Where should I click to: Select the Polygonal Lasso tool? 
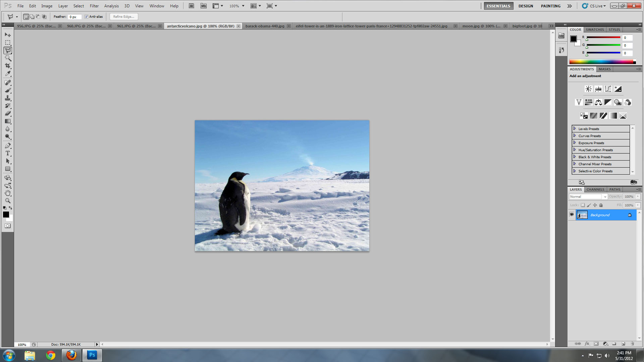coord(8,50)
